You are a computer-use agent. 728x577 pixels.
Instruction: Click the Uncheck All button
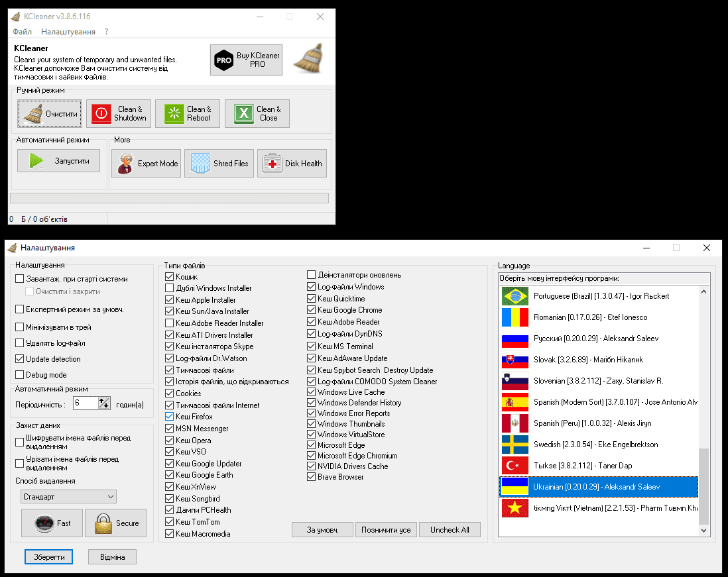tap(450, 530)
